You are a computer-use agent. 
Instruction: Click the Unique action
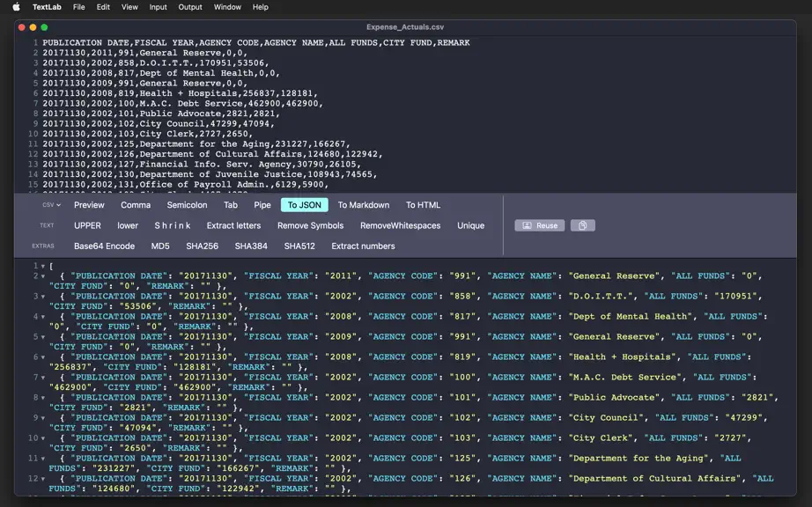click(x=471, y=225)
